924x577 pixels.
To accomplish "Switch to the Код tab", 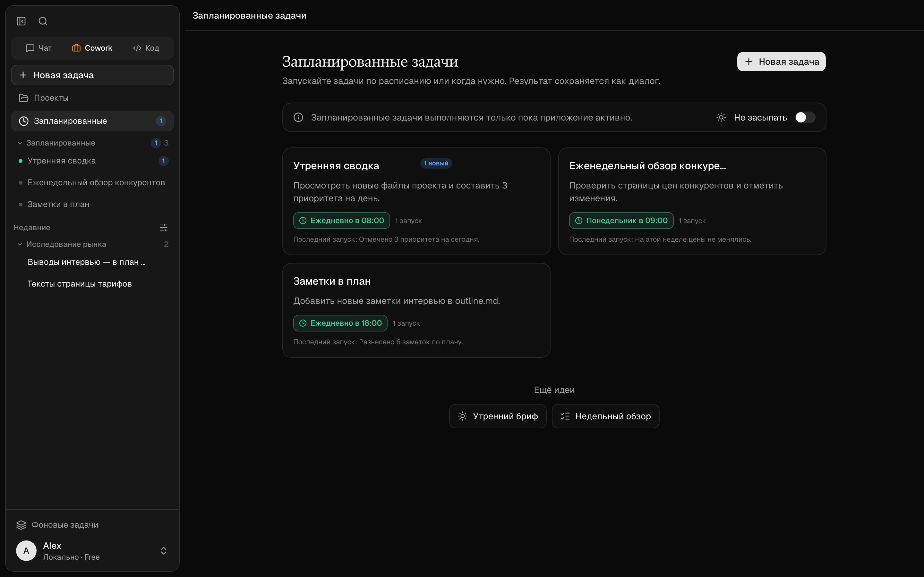I will pos(146,48).
